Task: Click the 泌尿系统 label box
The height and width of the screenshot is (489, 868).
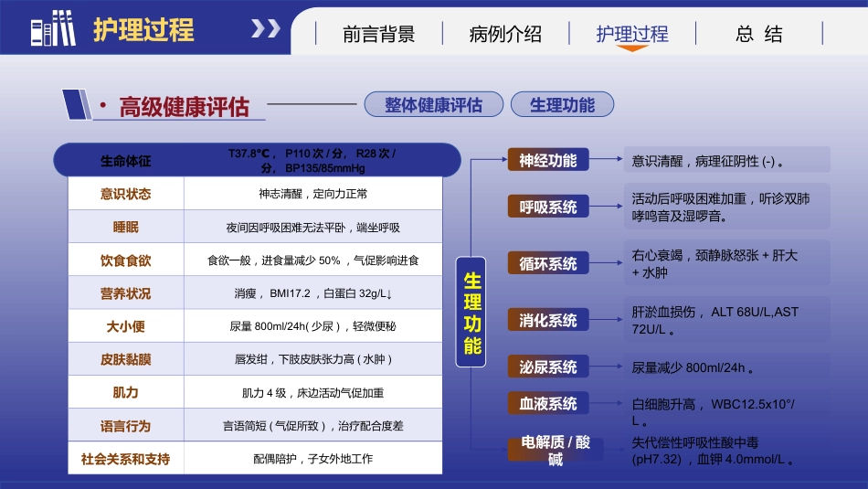Action: [x=548, y=367]
